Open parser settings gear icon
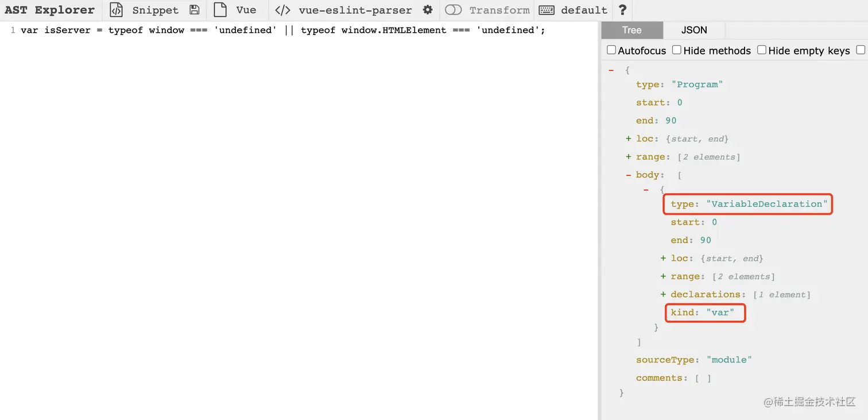868x420 pixels. point(428,10)
